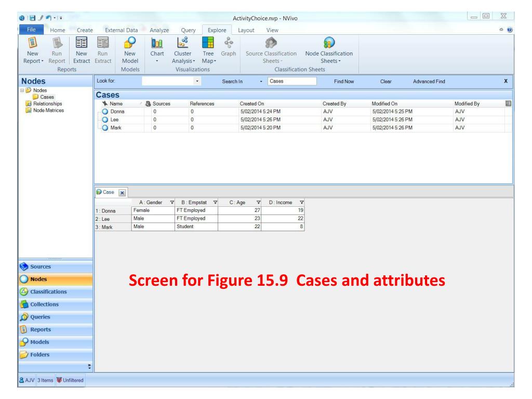
Task: Switch to the Analyze ribbon tab
Action: [159, 30]
